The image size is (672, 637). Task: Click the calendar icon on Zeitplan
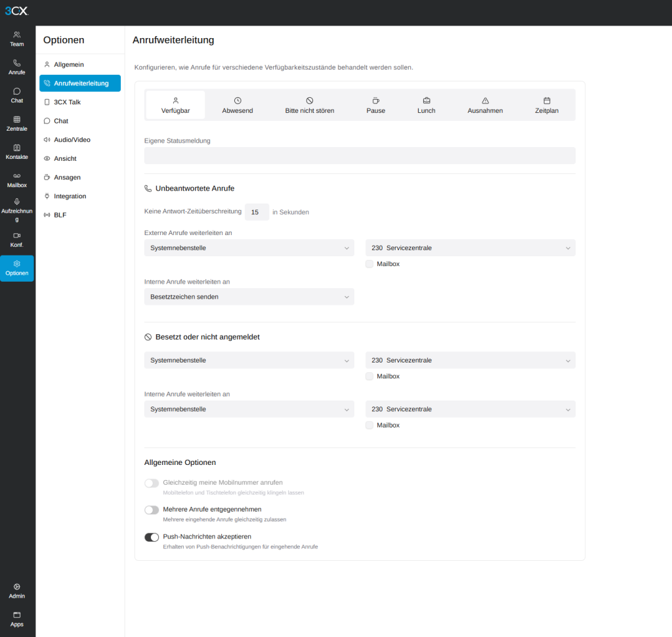click(547, 100)
